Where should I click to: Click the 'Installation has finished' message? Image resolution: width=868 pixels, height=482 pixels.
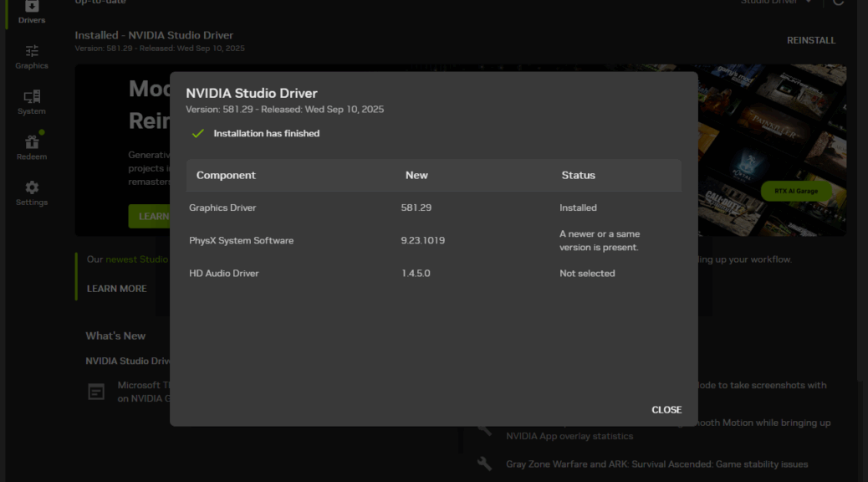tap(266, 134)
